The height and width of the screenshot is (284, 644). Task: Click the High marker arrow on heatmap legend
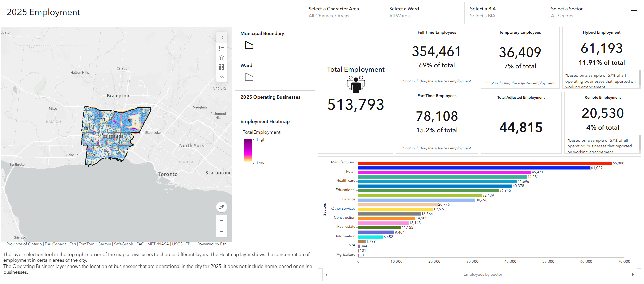[x=254, y=140]
